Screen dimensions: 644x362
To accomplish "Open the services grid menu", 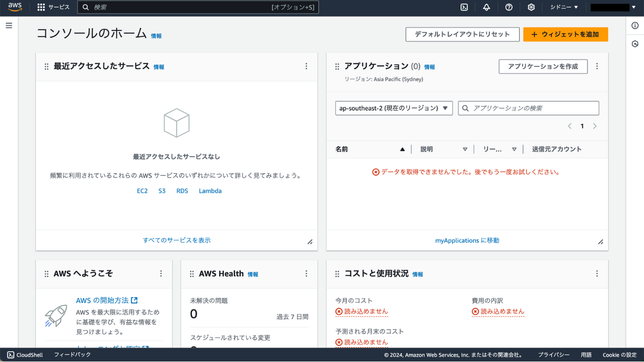I will 41,7.
